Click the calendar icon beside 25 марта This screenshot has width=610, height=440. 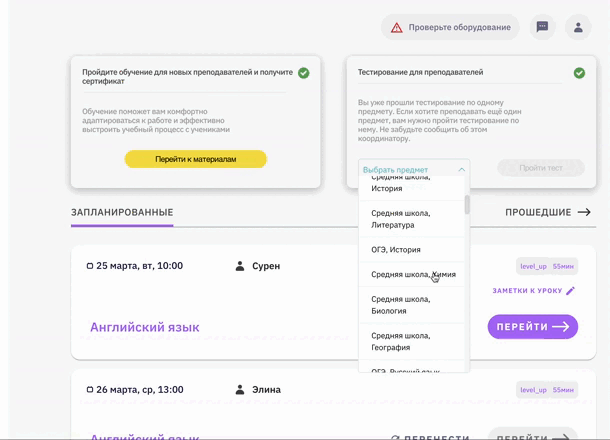point(90,266)
